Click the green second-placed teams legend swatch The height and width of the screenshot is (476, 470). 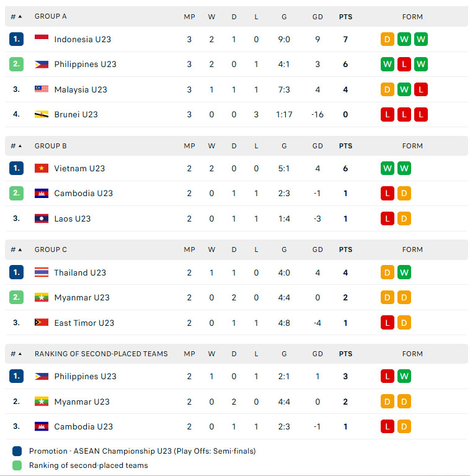pyautogui.click(x=17, y=465)
